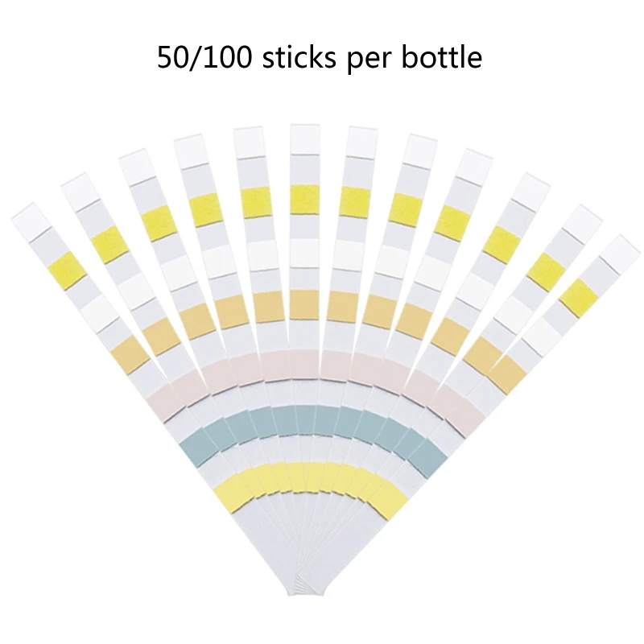Click the orange pad on the rightmost strip
Screen dimensions: 644x644
[x=507, y=374]
